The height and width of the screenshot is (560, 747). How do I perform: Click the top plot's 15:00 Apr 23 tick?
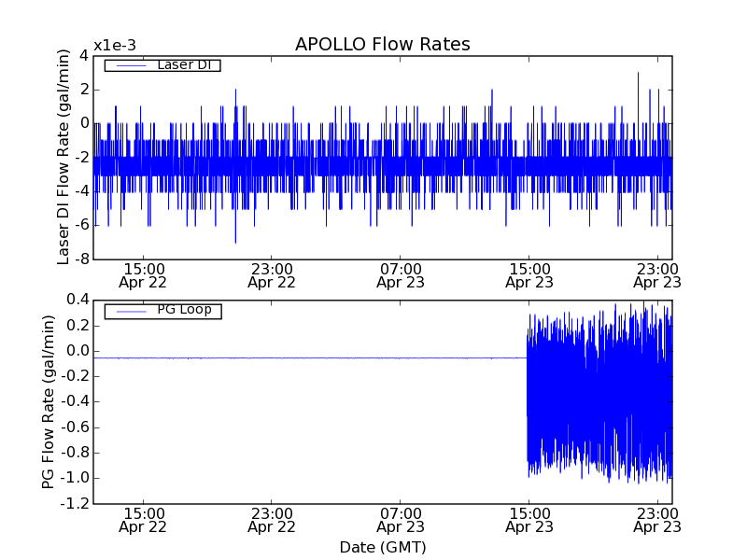(x=529, y=275)
